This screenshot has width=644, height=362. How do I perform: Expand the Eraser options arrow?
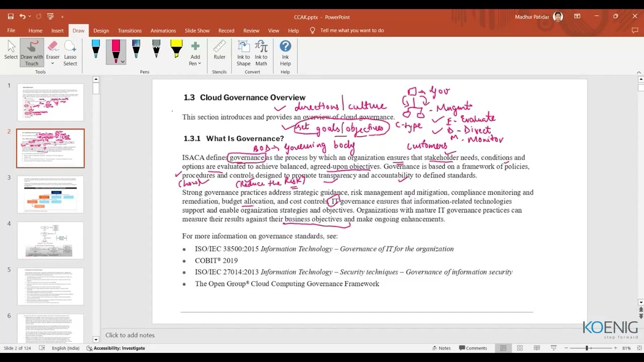coord(53,64)
